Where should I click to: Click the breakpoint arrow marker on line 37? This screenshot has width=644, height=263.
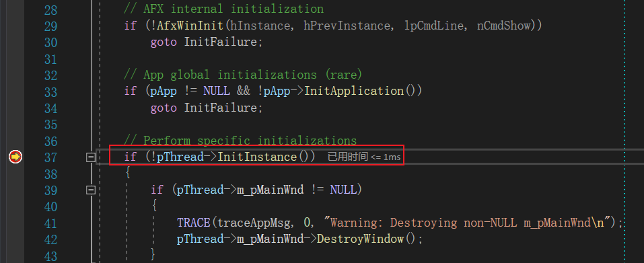(x=15, y=157)
